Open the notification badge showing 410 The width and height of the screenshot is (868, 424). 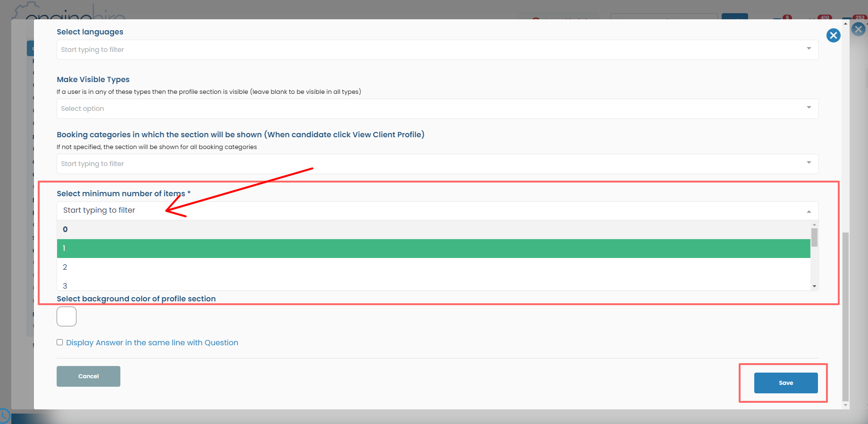click(825, 17)
